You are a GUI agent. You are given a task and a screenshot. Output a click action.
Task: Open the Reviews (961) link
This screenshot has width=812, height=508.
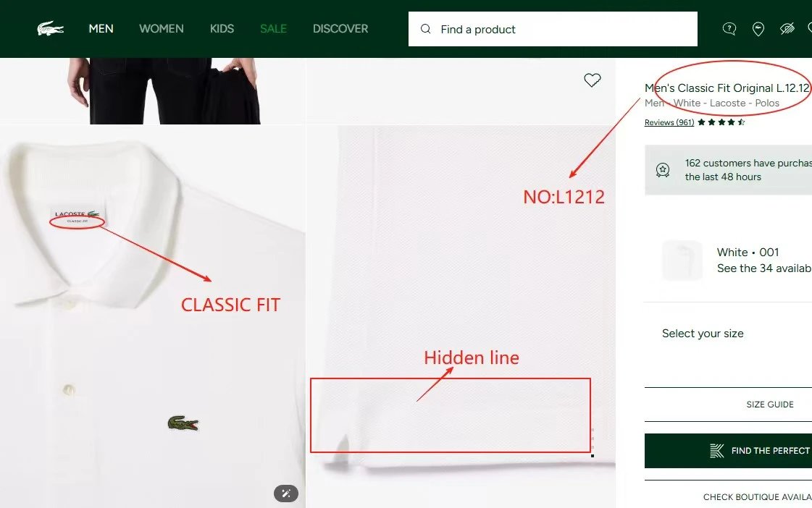pyautogui.click(x=669, y=122)
